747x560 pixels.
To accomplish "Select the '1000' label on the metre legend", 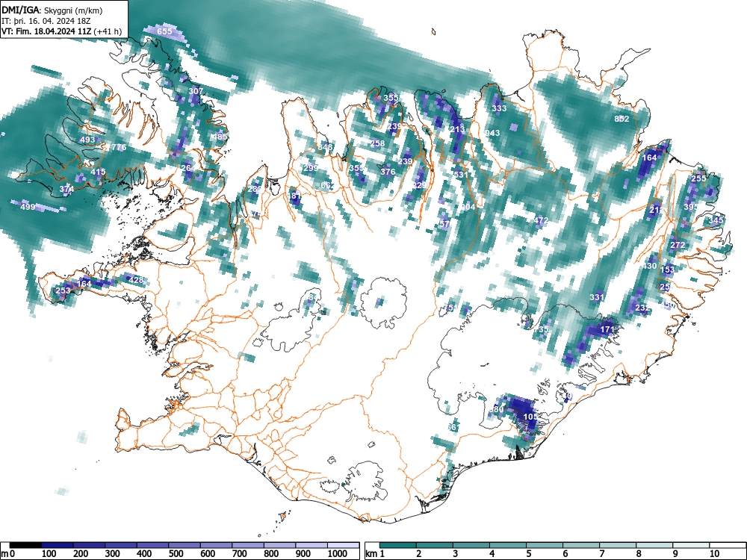I will tap(338, 554).
